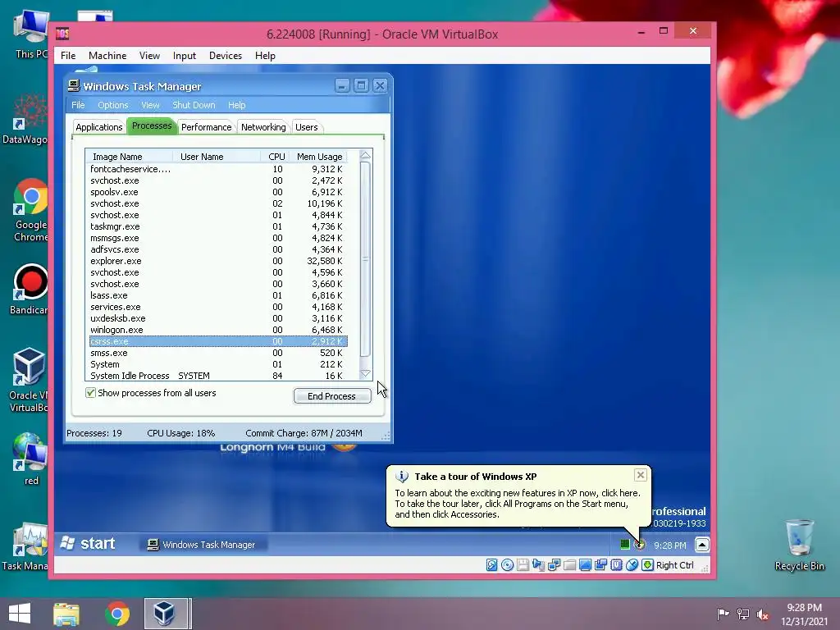Click the VirtualBox title bar app icon
The height and width of the screenshot is (630, 840).
[62, 34]
